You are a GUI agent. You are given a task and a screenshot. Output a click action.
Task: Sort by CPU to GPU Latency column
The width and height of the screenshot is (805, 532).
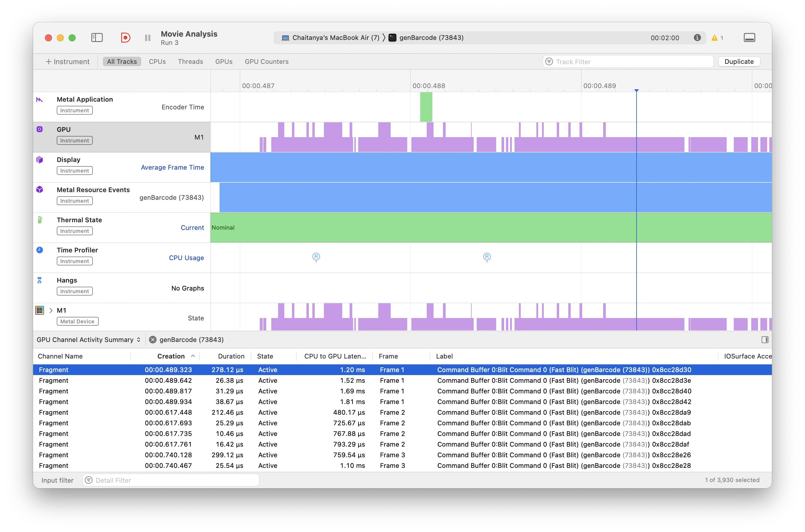pos(335,356)
